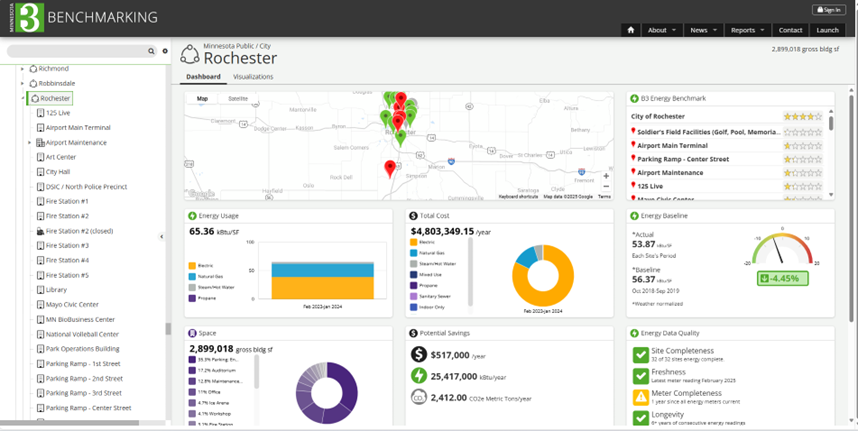The height and width of the screenshot is (431, 858).
Task: Click the Home icon in navigation bar
Action: 631,30
